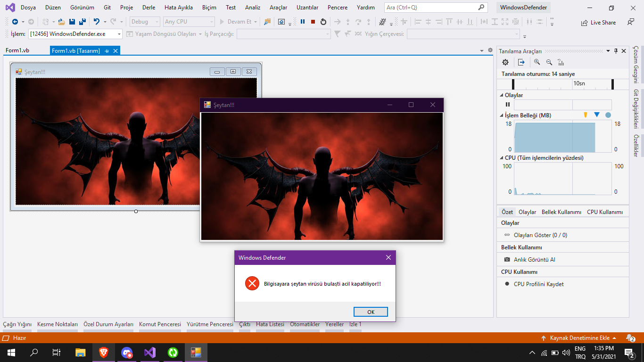
Task: Click the Save single-disk icon
Action: [72, 22]
